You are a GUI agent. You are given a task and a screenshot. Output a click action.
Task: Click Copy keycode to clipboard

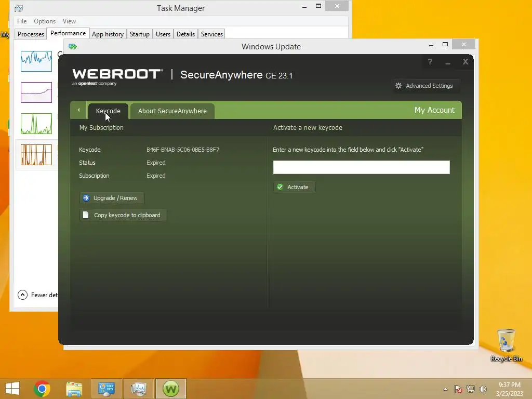[123, 215]
